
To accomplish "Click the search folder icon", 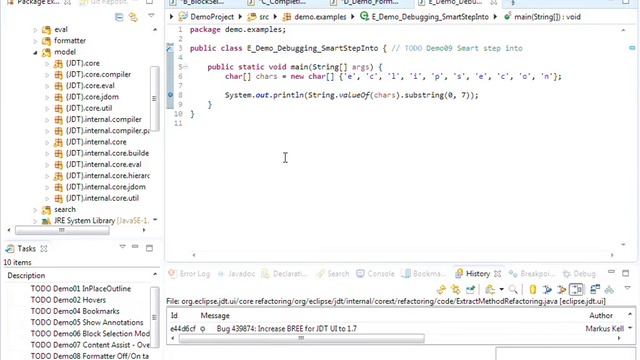I will point(47,210).
